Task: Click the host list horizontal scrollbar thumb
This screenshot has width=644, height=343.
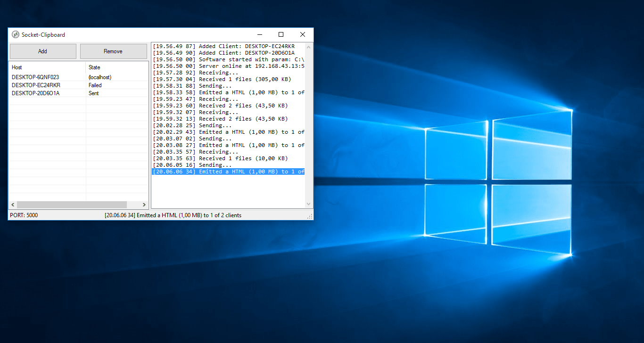Action: [x=72, y=205]
